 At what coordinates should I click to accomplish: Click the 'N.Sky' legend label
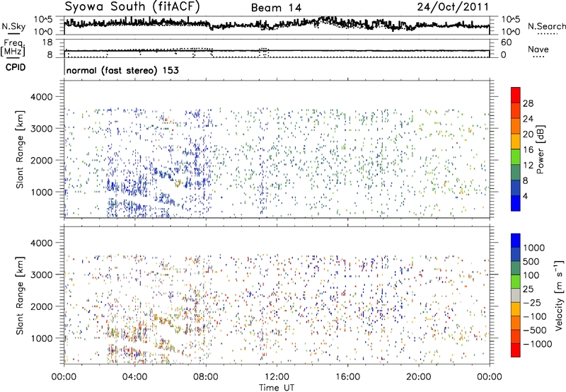[13, 26]
